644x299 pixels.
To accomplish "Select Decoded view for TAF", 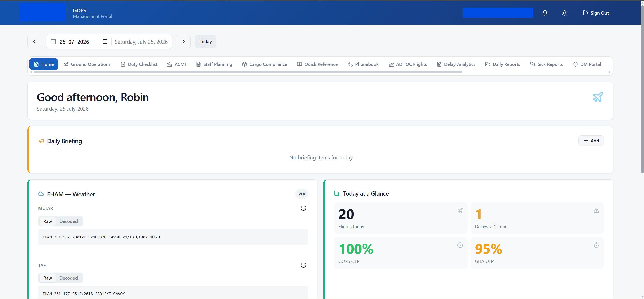I will pyautogui.click(x=68, y=278).
